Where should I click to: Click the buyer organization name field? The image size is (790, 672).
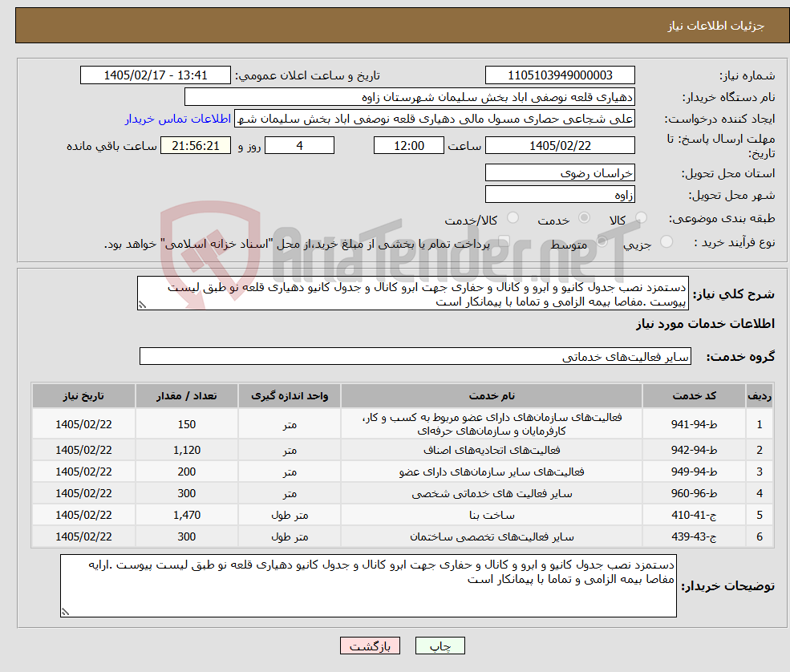409,97
